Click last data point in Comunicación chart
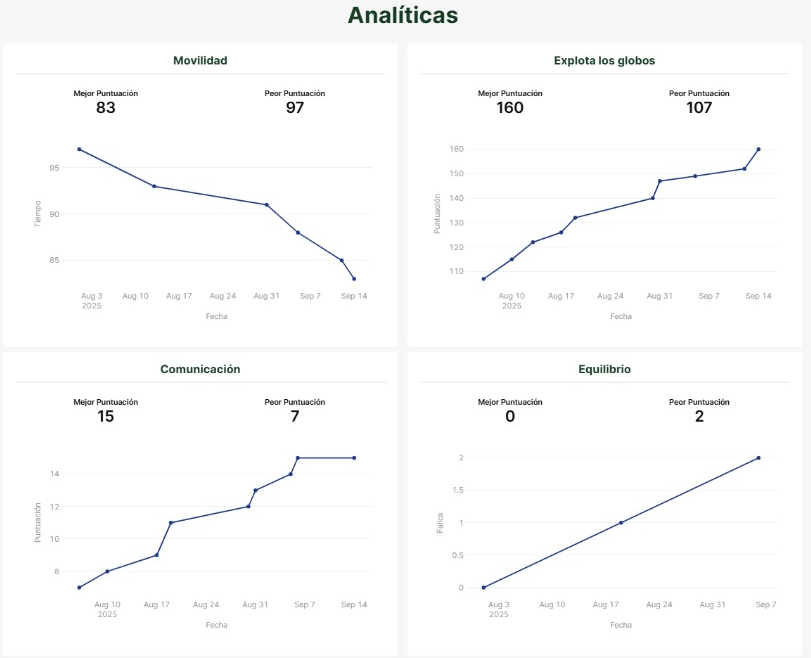The height and width of the screenshot is (658, 811). [355, 458]
